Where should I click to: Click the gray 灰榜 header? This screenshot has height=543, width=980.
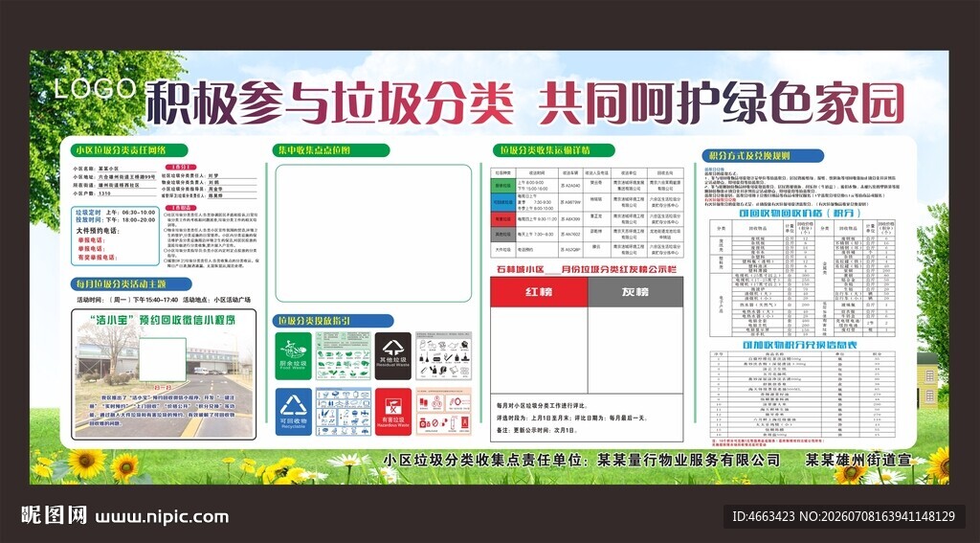pos(635,292)
